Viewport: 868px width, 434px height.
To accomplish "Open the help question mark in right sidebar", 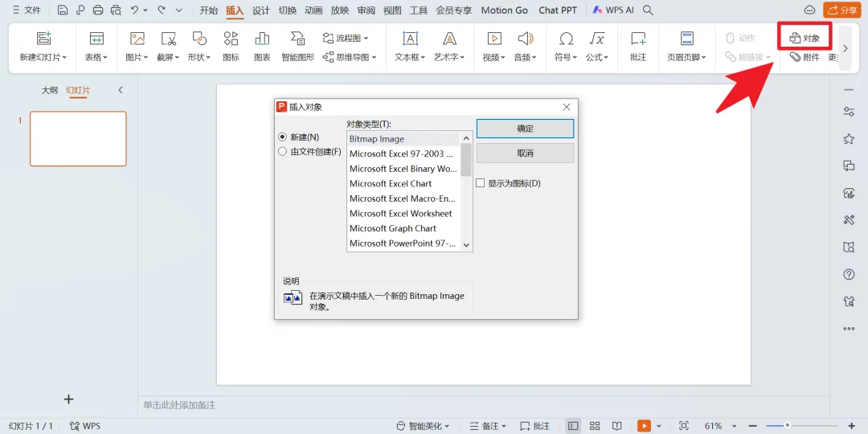I will click(x=849, y=275).
